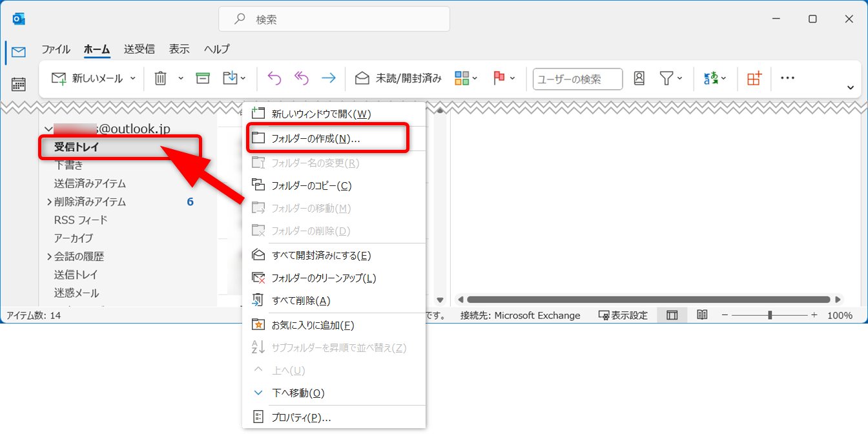Expand the 削除済みアイテム folder
868x434 pixels.
[x=49, y=202]
